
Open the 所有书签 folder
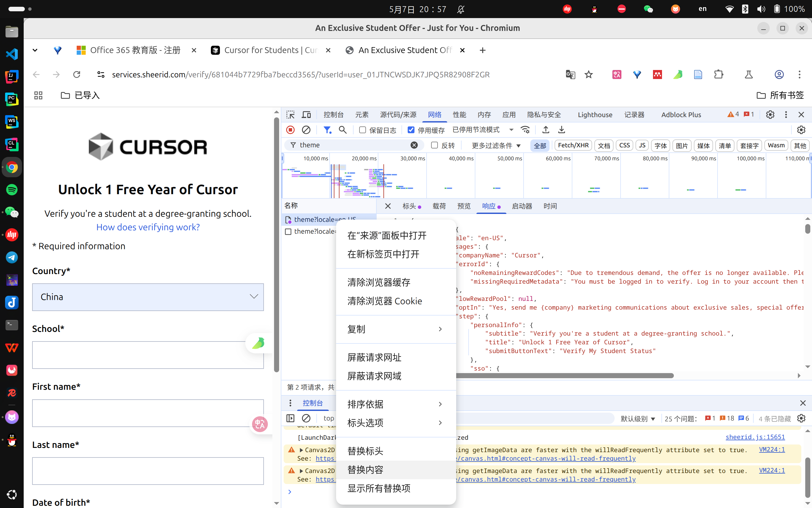[x=780, y=95]
